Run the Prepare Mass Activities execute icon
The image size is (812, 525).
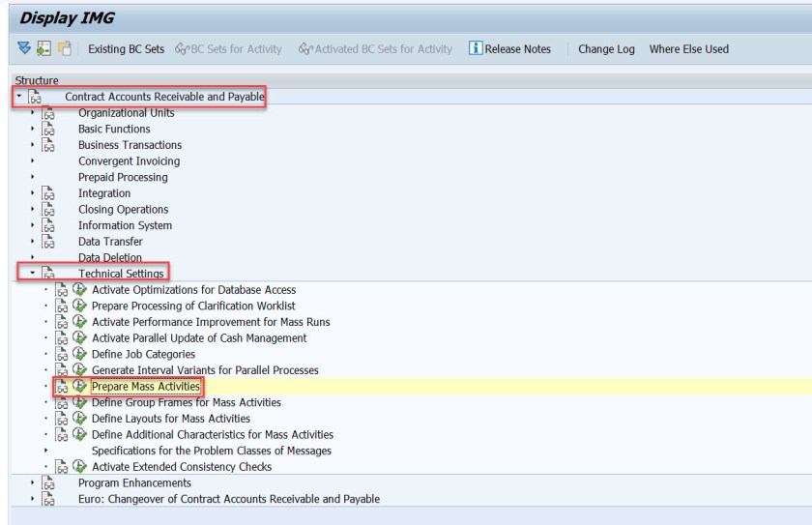(80, 387)
